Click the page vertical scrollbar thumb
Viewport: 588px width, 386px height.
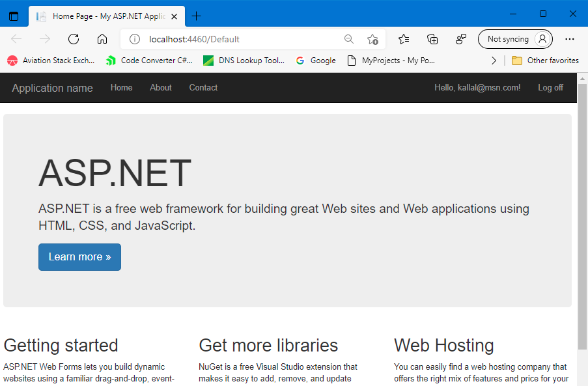pos(582,216)
